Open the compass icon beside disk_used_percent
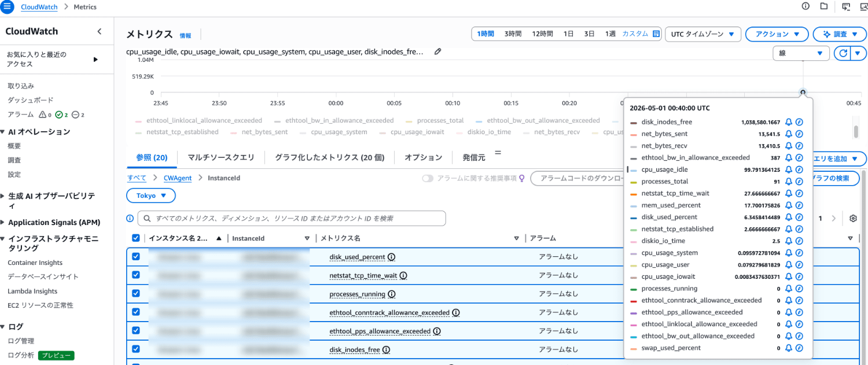Image resolution: width=868 pixels, height=365 pixels. [800, 217]
